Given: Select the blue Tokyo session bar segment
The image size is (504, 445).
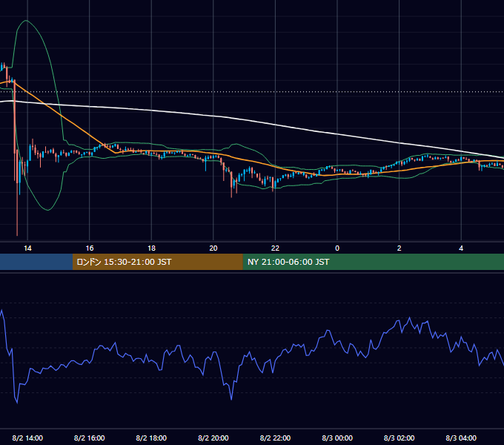Looking at the screenshot, I should coord(36,262).
